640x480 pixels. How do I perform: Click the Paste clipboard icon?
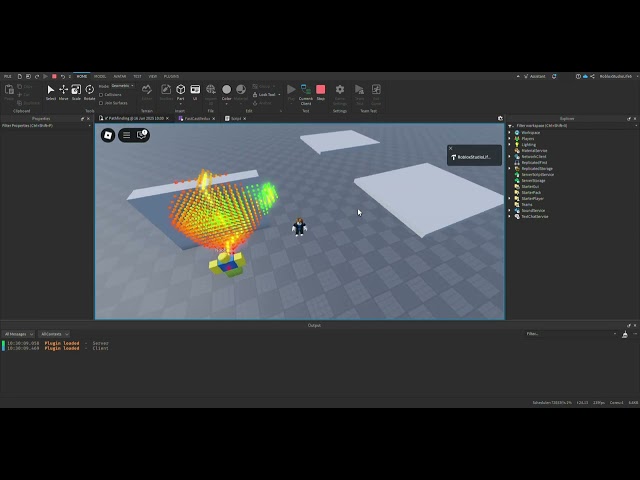[9, 92]
